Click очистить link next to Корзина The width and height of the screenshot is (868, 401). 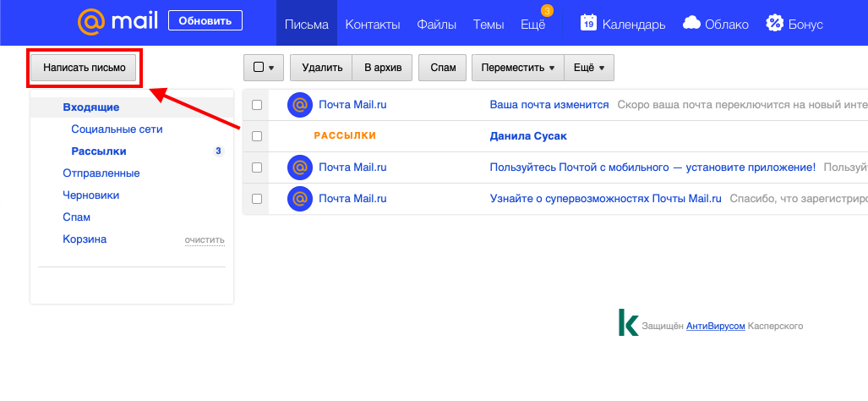(x=205, y=240)
